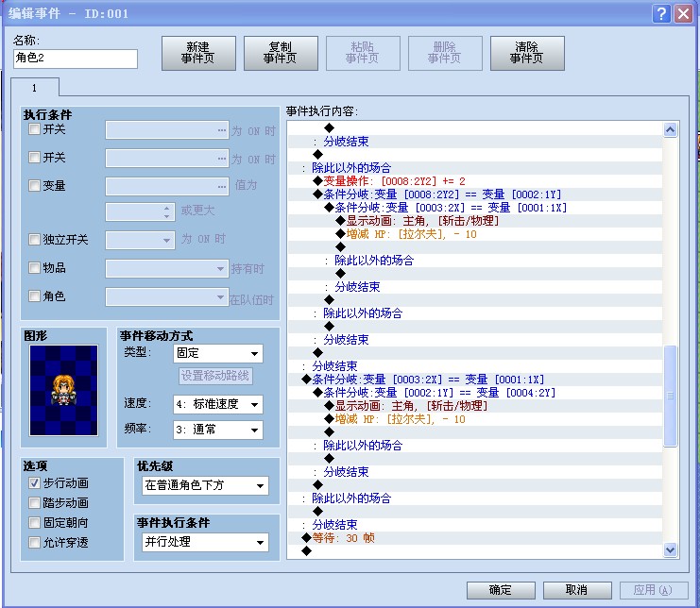
Task: Click the 应用(A) apply button
Action: pyautogui.click(x=653, y=590)
